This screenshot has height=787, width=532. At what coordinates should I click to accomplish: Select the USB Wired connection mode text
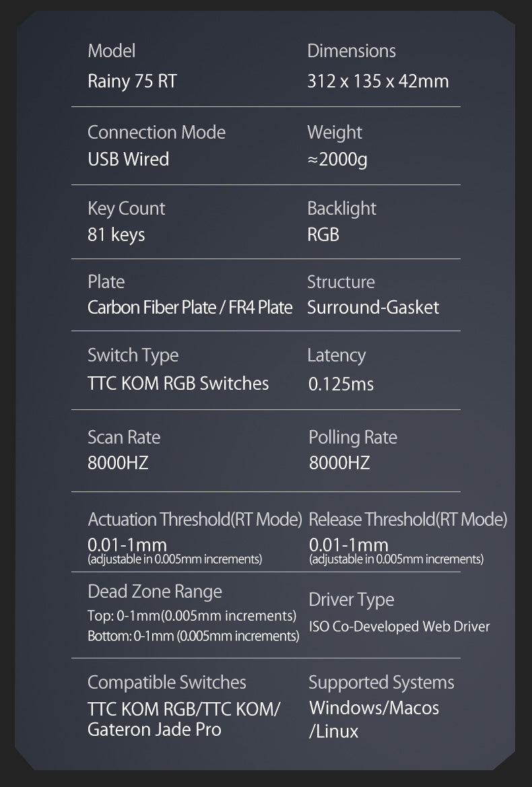click(128, 160)
